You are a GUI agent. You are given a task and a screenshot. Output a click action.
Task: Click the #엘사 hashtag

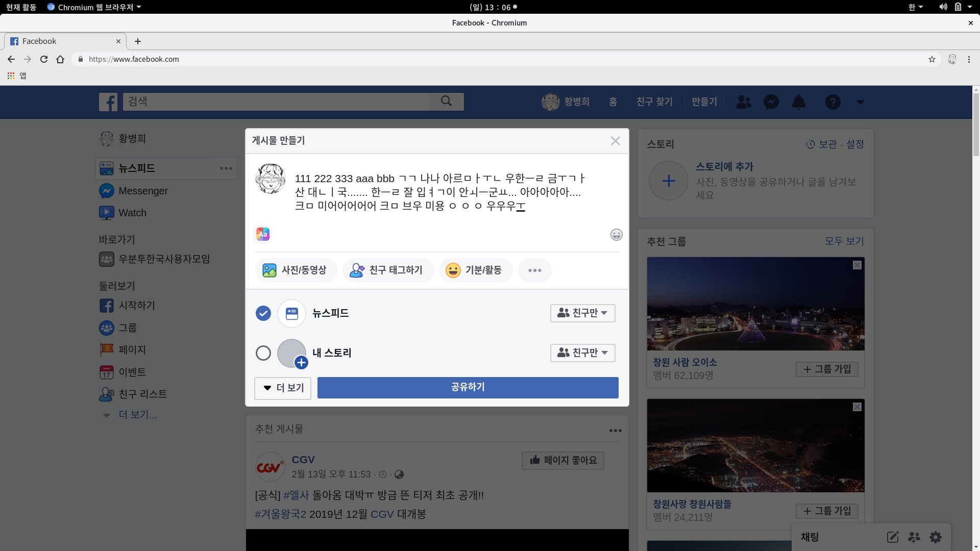296,495
